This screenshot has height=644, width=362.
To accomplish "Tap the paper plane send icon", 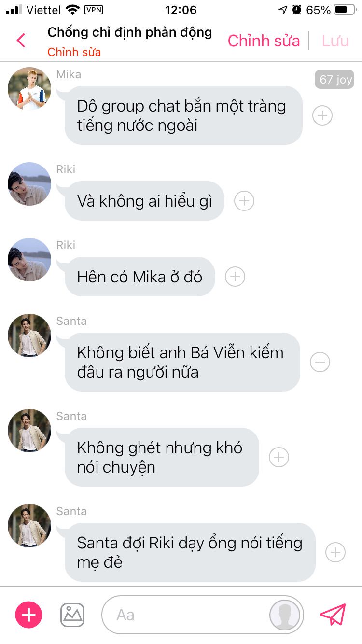I will click(333, 615).
